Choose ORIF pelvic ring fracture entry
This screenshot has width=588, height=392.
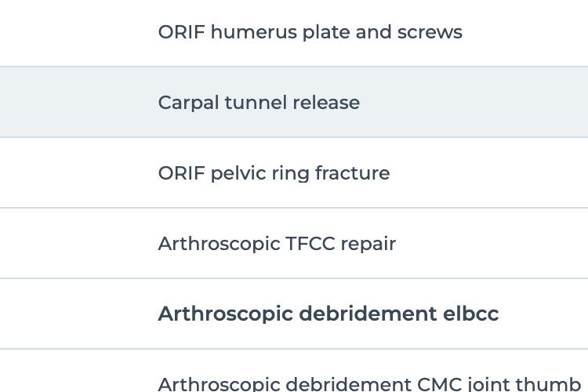point(294,172)
